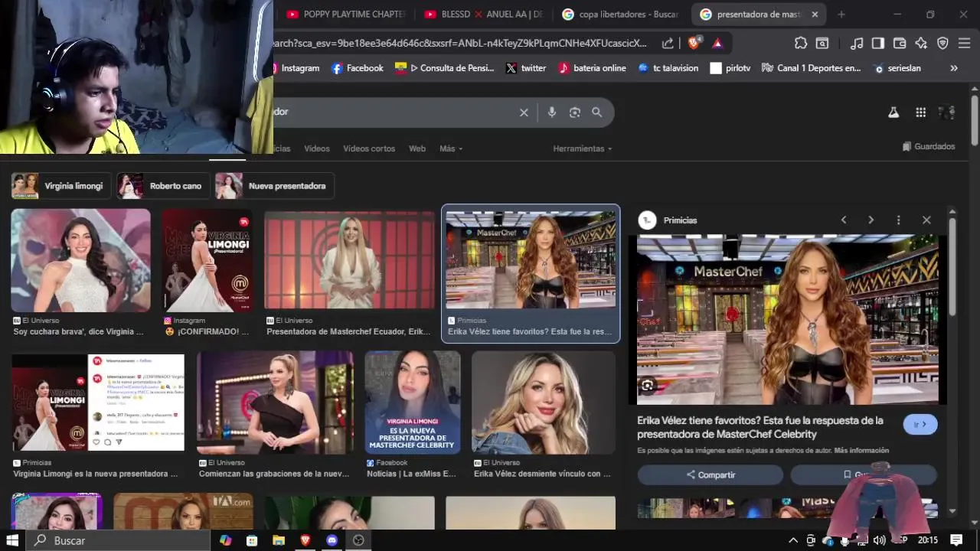Open the Windows Start menu
This screenshot has width=980, height=551.
pos(12,540)
